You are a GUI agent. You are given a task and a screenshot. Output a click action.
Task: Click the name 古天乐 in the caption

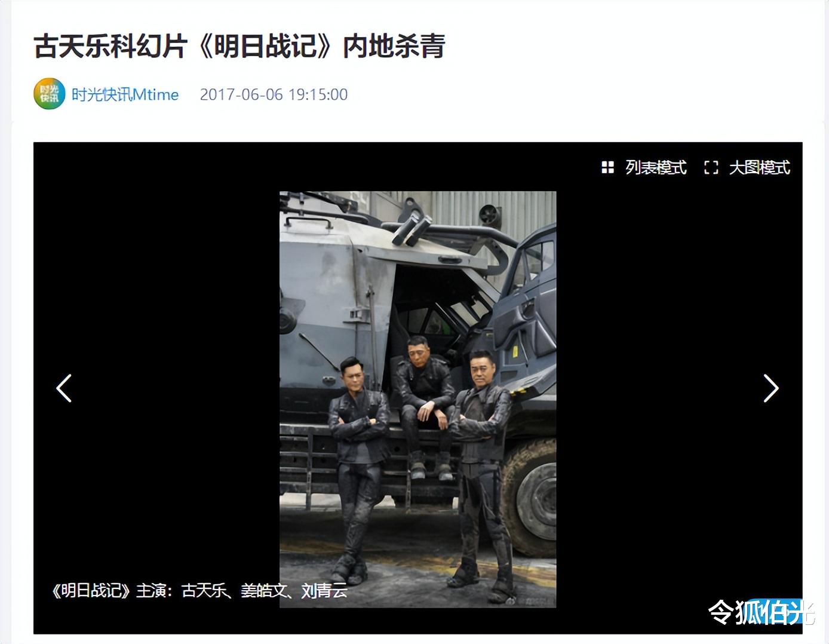[x=204, y=590]
